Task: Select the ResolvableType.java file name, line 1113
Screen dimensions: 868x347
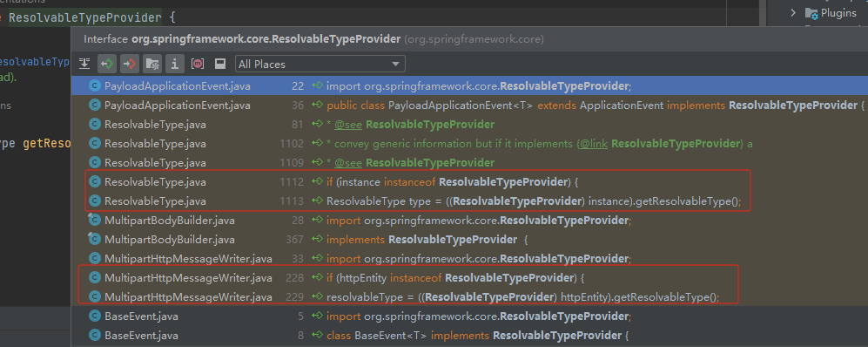Action: pyautogui.click(x=155, y=201)
